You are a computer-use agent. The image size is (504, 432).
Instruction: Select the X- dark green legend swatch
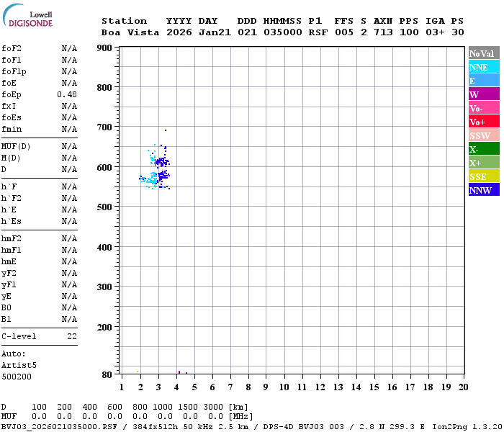coord(484,149)
